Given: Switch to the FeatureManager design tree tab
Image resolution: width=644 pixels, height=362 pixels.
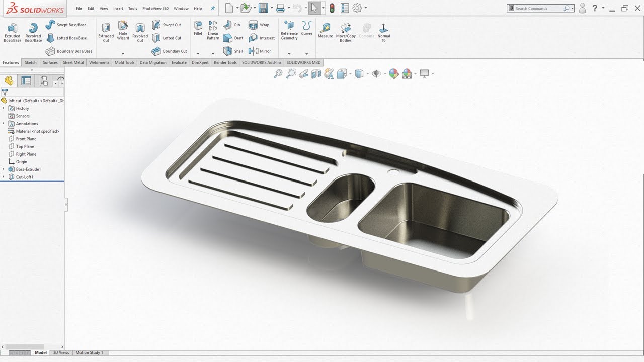Looking at the screenshot, I should click(x=9, y=81).
